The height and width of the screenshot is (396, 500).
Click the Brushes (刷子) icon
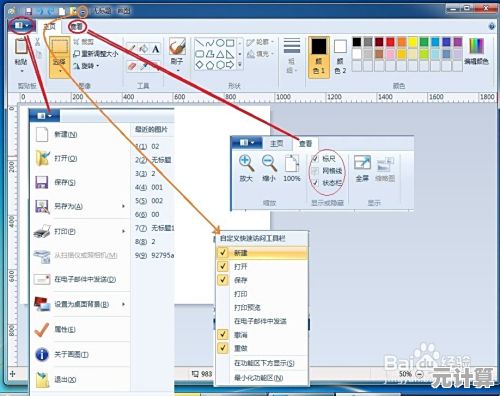click(177, 46)
